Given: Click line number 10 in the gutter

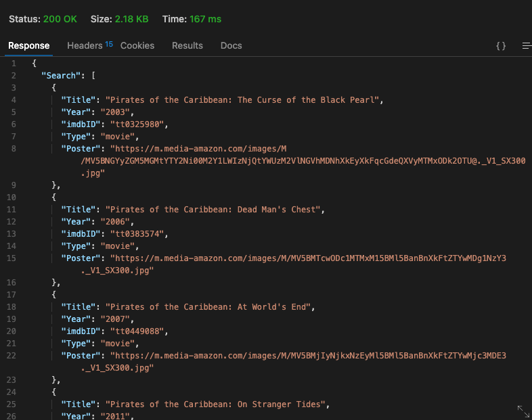Looking at the screenshot, I should pos(12,197).
